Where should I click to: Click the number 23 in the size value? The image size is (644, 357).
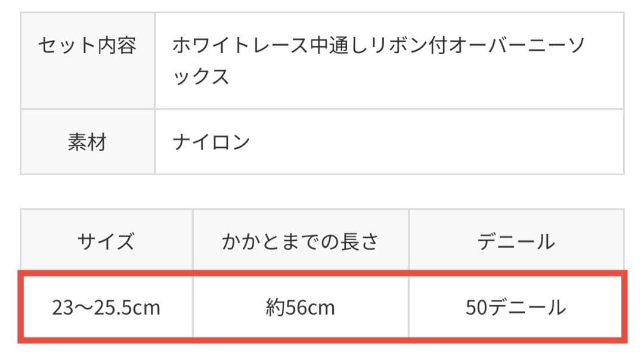pyautogui.click(x=62, y=308)
